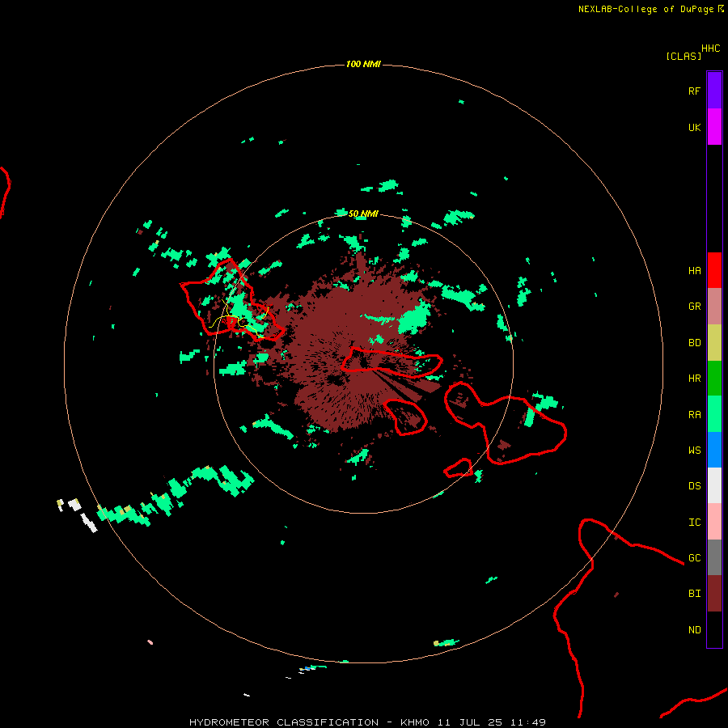This screenshot has height=728, width=728.
Task: Click the RA light green legend swatch
Action: coord(714,414)
